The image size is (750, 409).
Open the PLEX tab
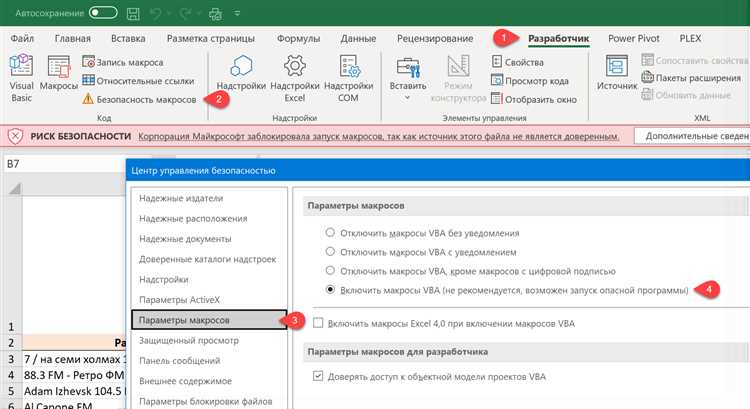[690, 38]
